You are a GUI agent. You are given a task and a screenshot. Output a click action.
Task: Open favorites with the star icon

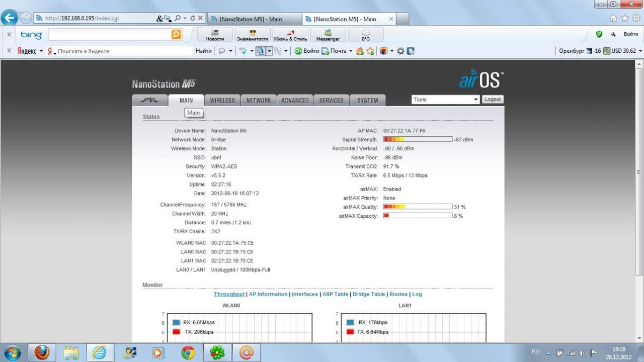coord(625,18)
